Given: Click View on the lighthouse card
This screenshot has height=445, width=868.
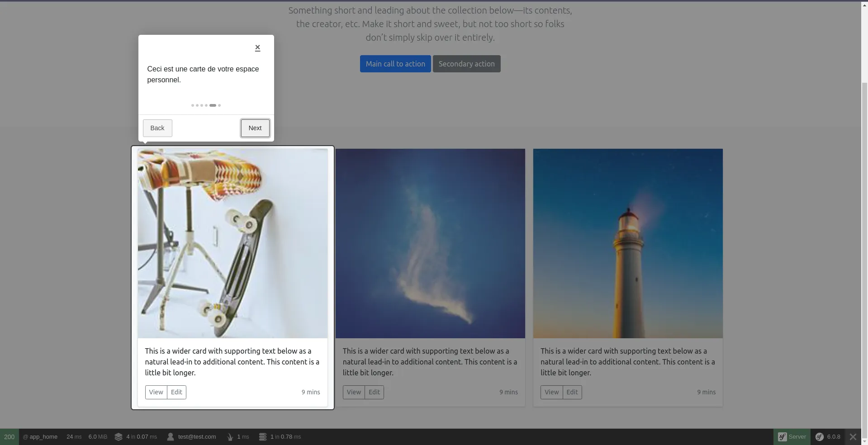Looking at the screenshot, I should tap(551, 392).
